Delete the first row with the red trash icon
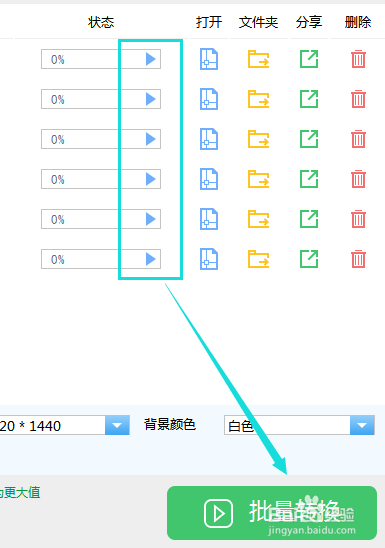 coord(358,59)
